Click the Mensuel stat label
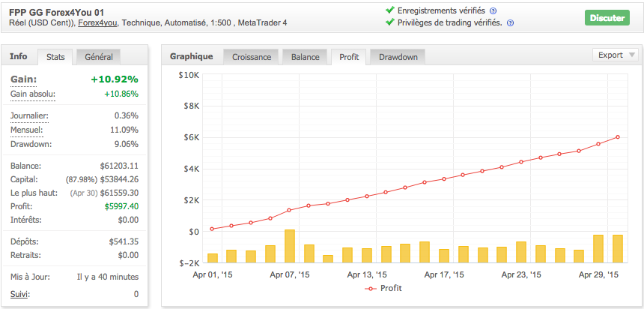Viewport: 644px width, 309px height. tap(27, 130)
